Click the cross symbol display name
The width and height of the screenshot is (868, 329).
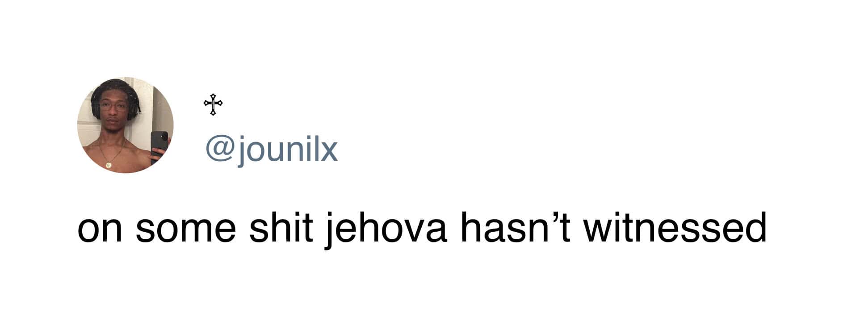[213, 105]
